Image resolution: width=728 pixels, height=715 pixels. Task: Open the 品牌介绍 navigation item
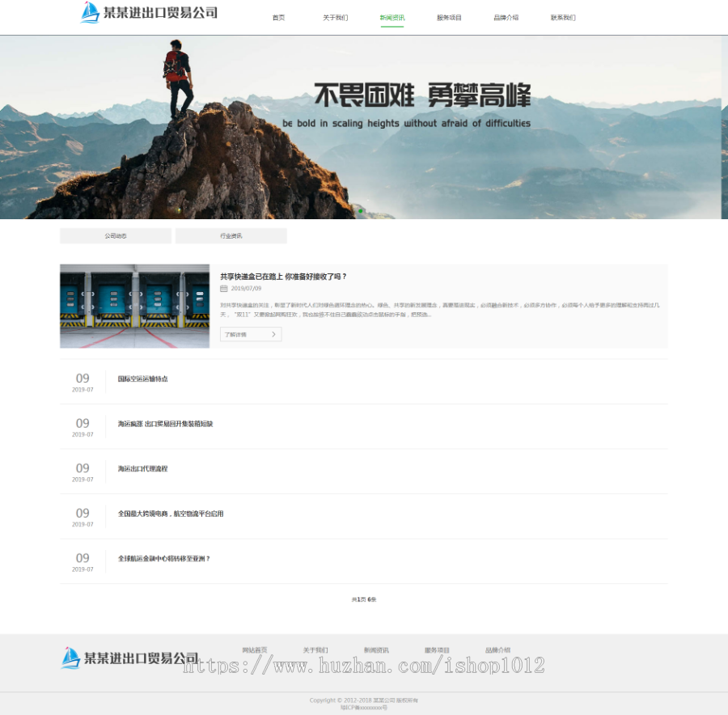coord(506,17)
